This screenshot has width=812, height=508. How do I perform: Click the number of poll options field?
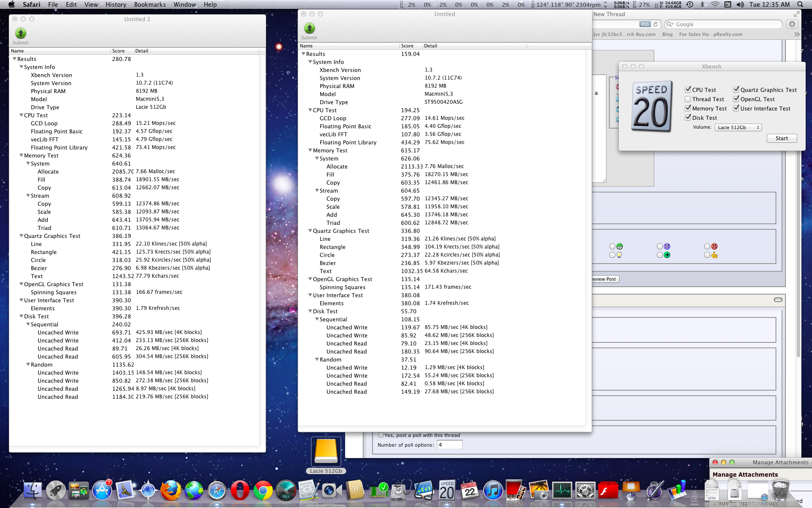[449, 445]
